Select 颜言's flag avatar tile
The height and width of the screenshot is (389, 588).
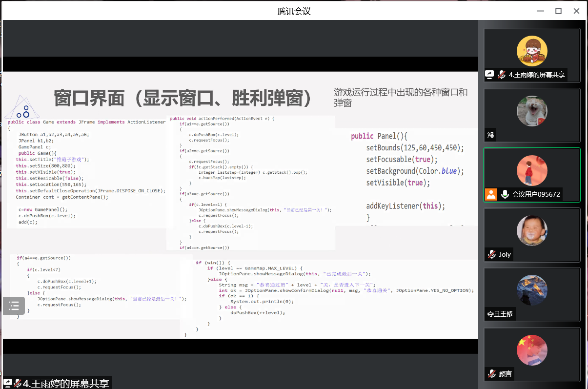532,350
